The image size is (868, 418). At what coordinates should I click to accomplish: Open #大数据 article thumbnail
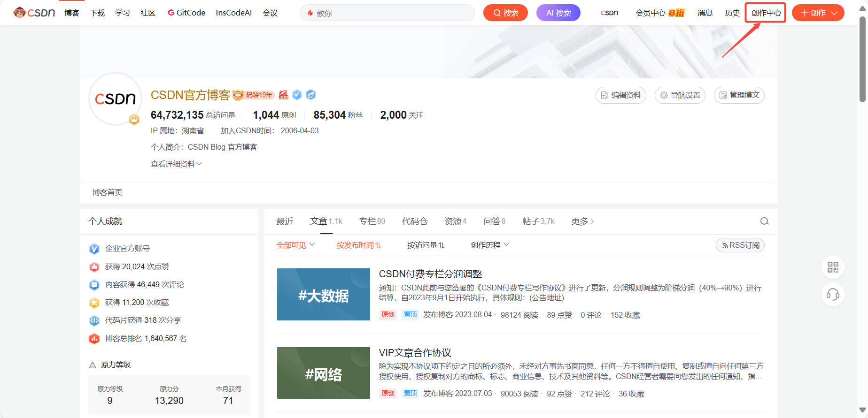(x=324, y=295)
